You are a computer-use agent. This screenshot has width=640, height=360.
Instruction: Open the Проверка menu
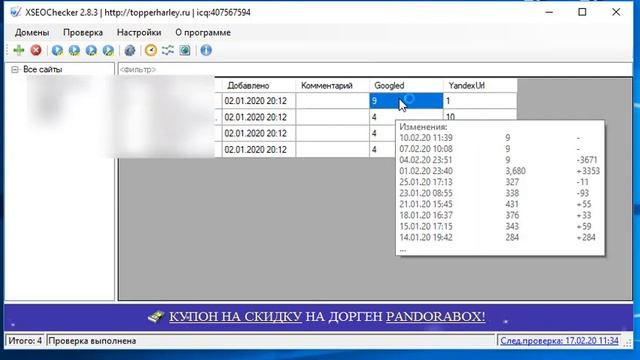point(83,32)
